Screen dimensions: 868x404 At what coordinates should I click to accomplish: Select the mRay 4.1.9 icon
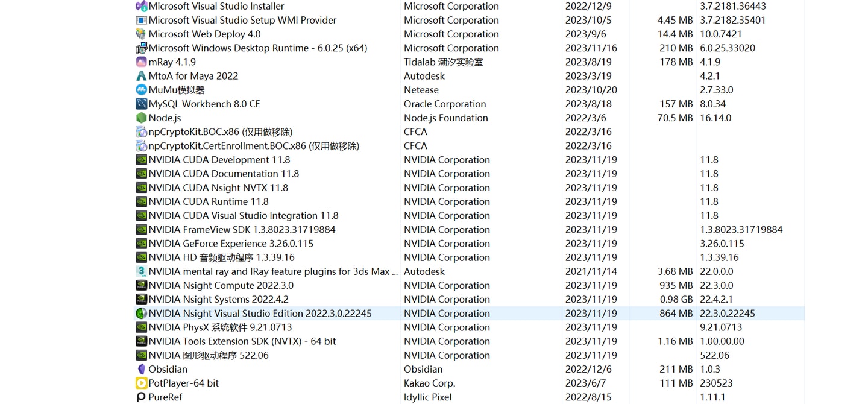click(x=141, y=62)
